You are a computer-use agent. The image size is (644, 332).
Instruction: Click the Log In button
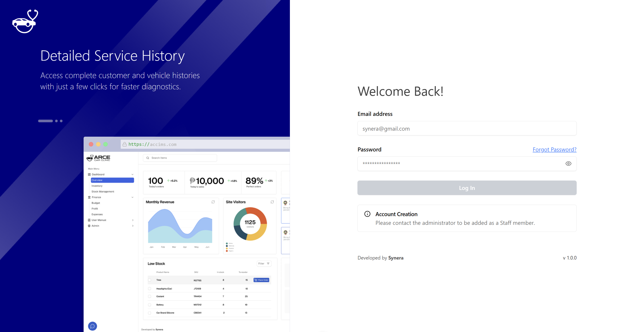point(467,188)
